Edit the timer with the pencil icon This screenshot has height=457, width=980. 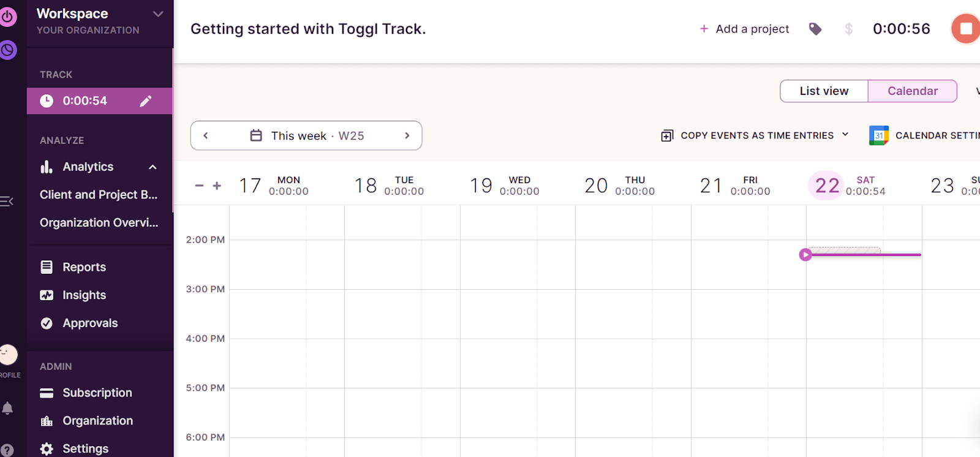tap(146, 100)
